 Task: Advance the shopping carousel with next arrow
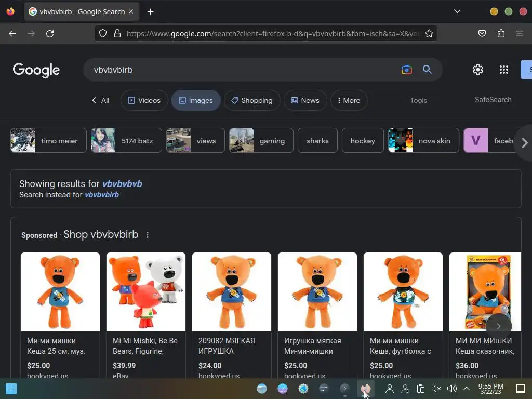[x=498, y=326]
